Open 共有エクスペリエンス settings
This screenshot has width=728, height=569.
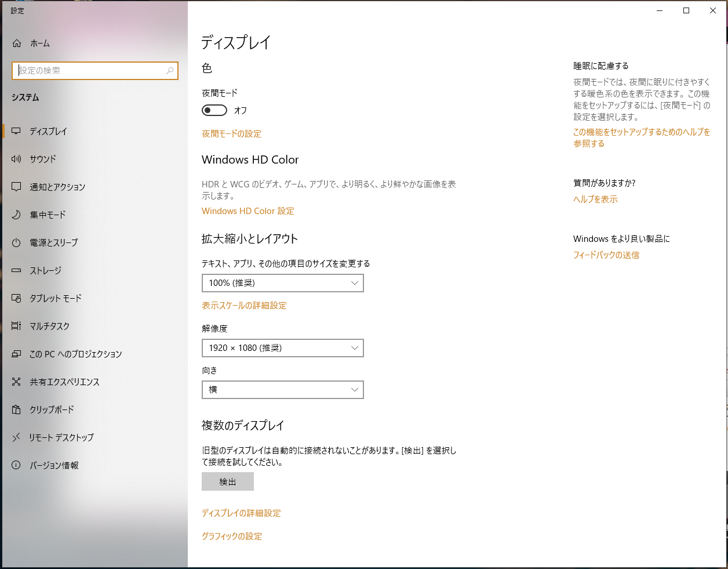pyautogui.click(x=94, y=382)
